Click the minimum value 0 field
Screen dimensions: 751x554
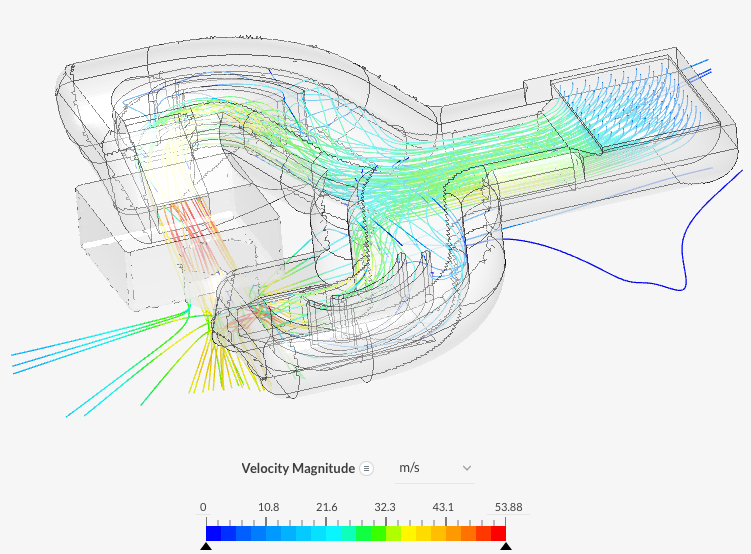pos(204,507)
